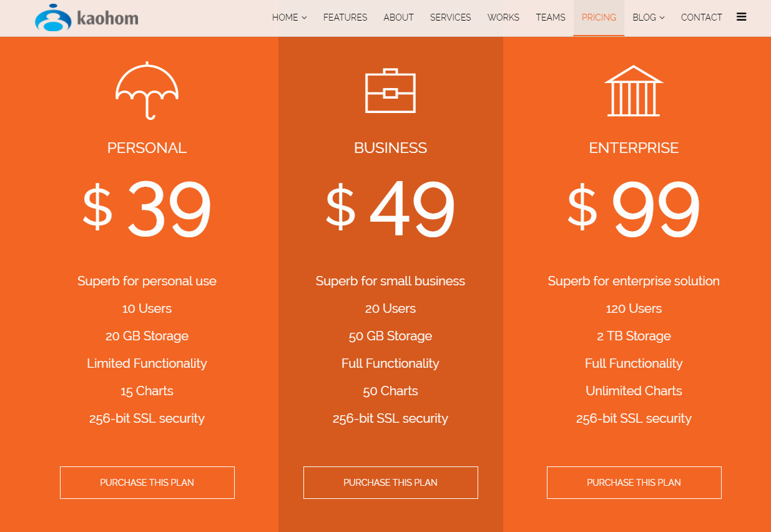Purchase the Personal plan
This screenshot has height=532, width=771.
click(x=147, y=483)
